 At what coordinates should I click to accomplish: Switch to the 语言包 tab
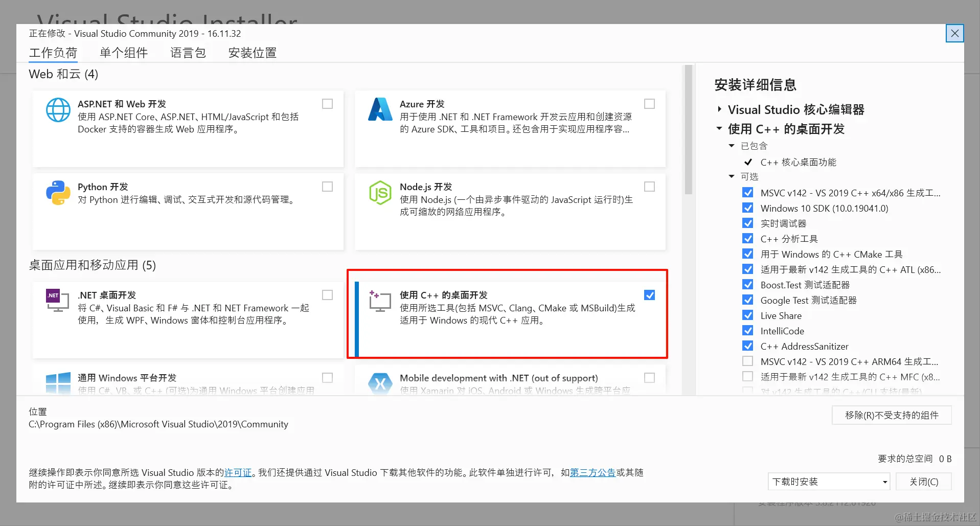pos(188,52)
